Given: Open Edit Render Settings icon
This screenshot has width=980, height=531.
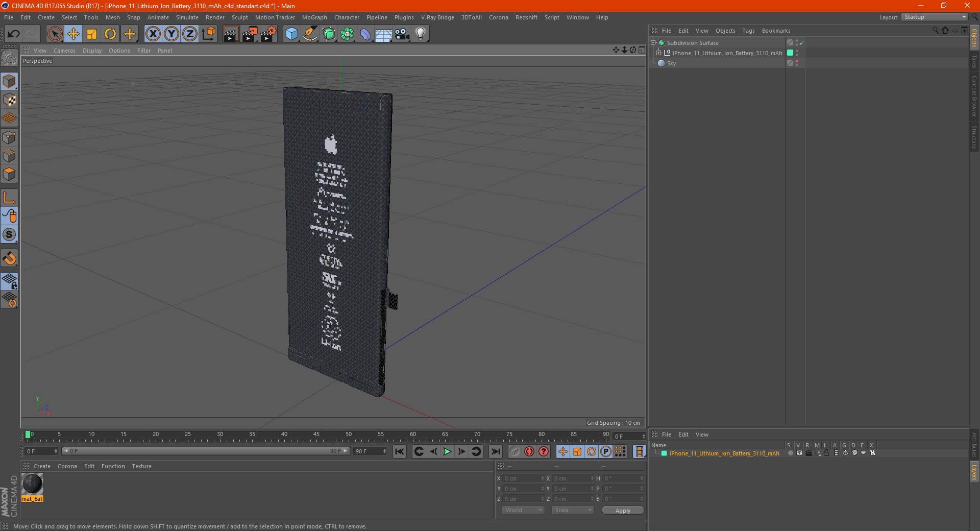Looking at the screenshot, I should [268, 34].
